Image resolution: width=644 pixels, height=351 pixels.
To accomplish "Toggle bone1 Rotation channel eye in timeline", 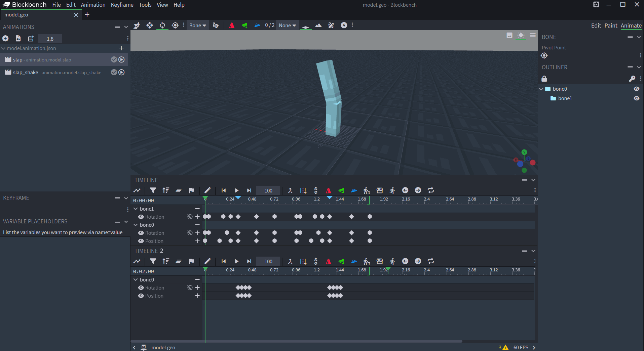I will pyautogui.click(x=141, y=217).
